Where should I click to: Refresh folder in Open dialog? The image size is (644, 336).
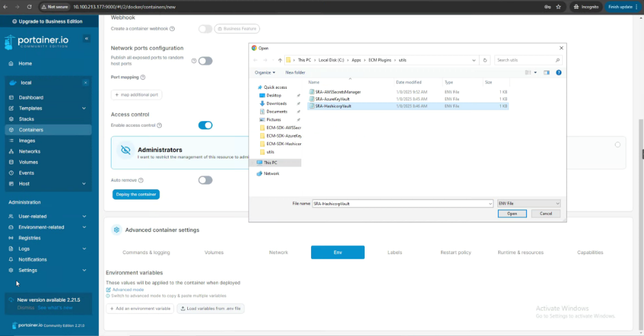(x=485, y=61)
